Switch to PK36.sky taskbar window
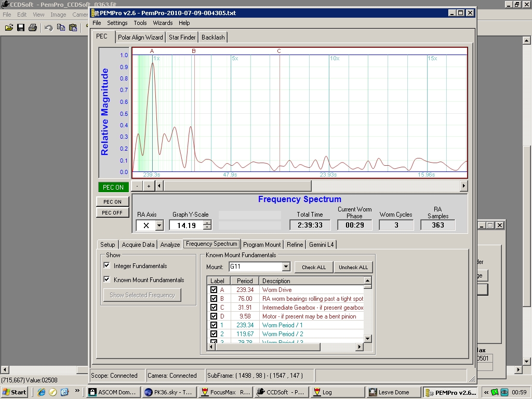532x399 pixels. point(169,392)
